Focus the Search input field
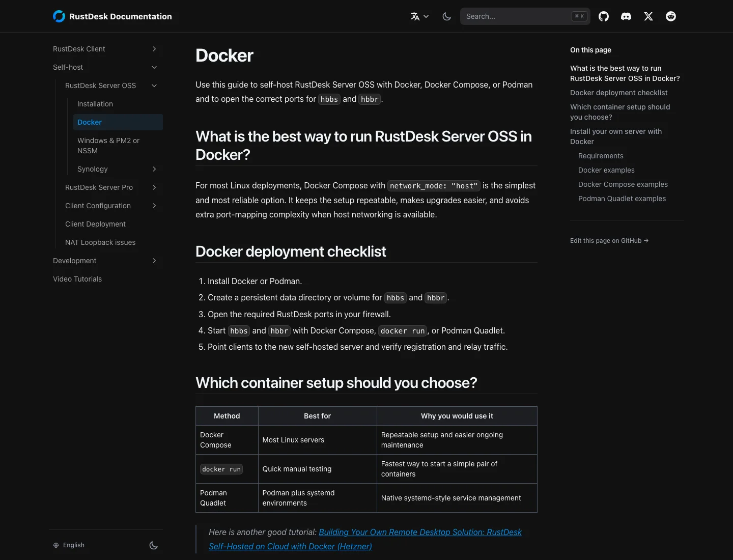The width and height of the screenshot is (733, 560). click(525, 16)
